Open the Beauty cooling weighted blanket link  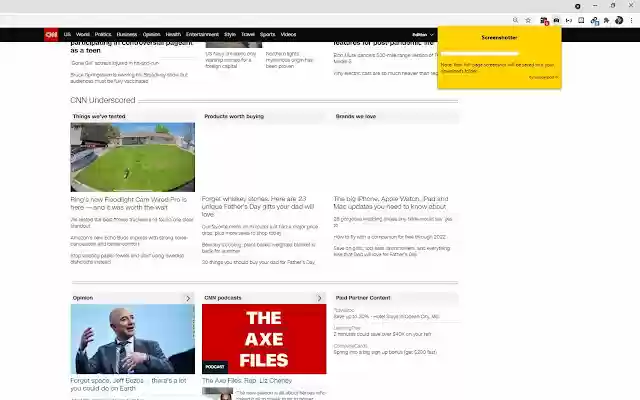258,248
